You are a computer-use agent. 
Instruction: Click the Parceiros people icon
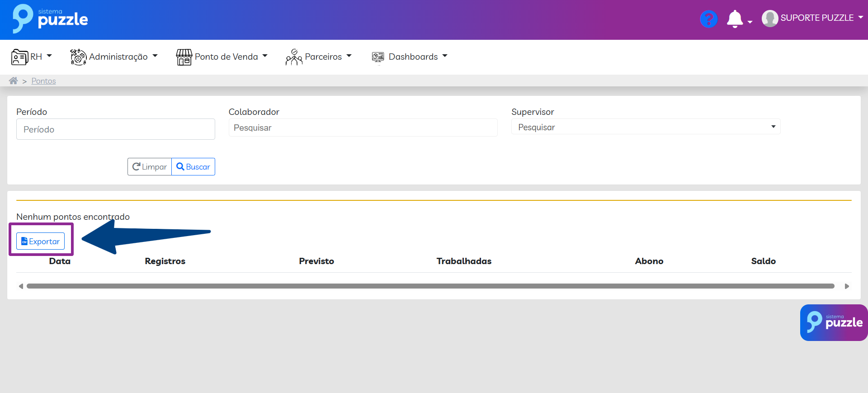294,57
